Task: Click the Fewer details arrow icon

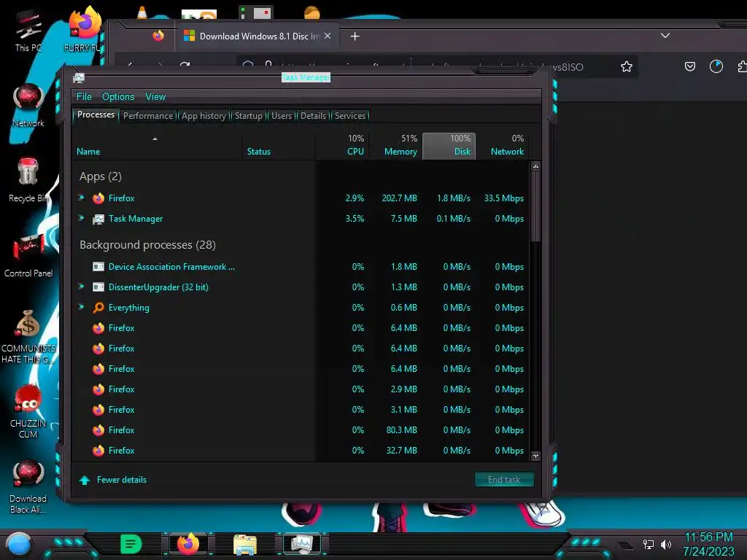Action: pos(85,480)
